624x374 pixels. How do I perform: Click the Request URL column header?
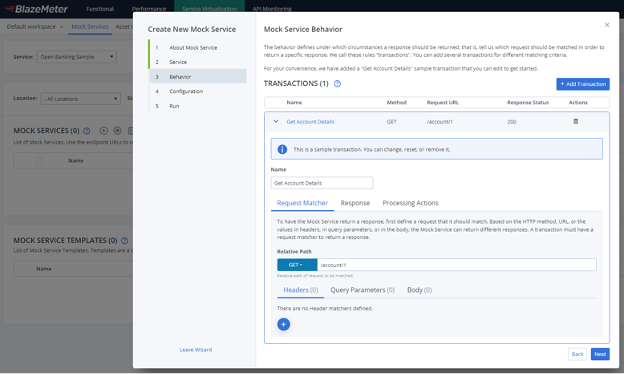443,102
